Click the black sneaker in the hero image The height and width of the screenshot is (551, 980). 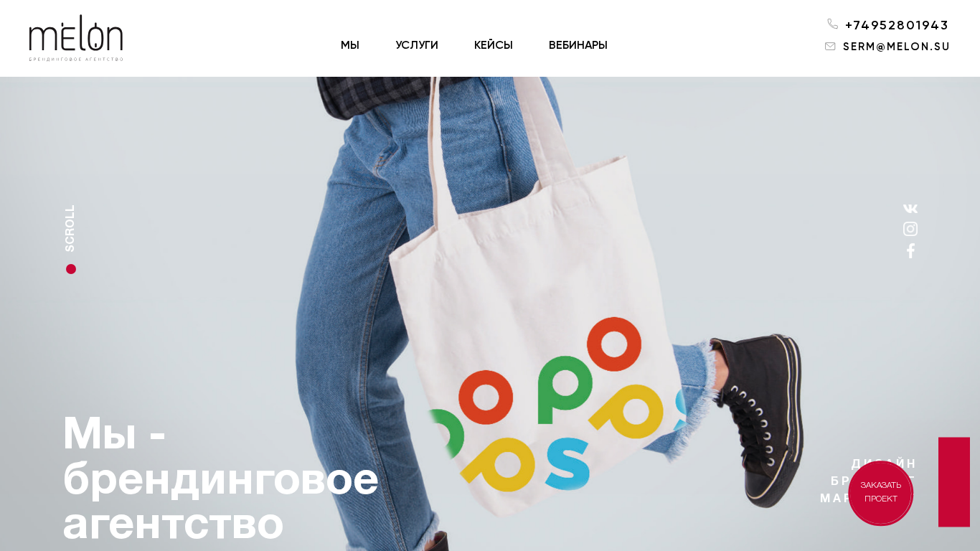[755, 417]
